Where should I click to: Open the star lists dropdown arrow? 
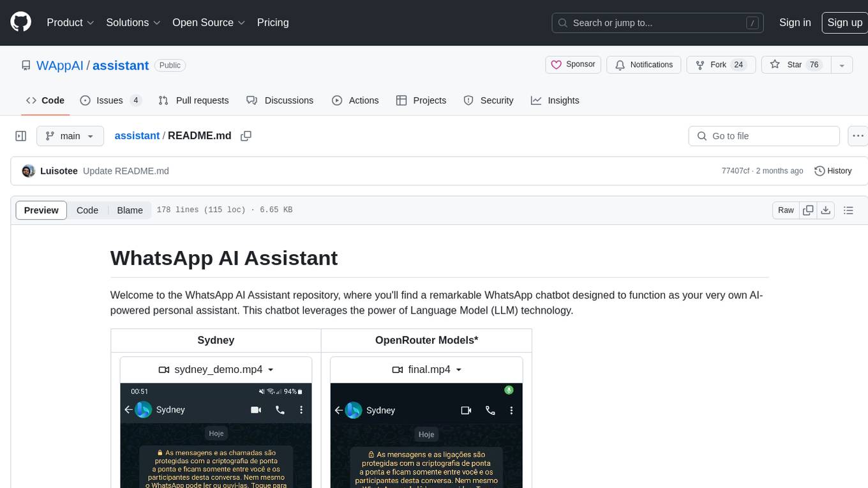click(842, 65)
